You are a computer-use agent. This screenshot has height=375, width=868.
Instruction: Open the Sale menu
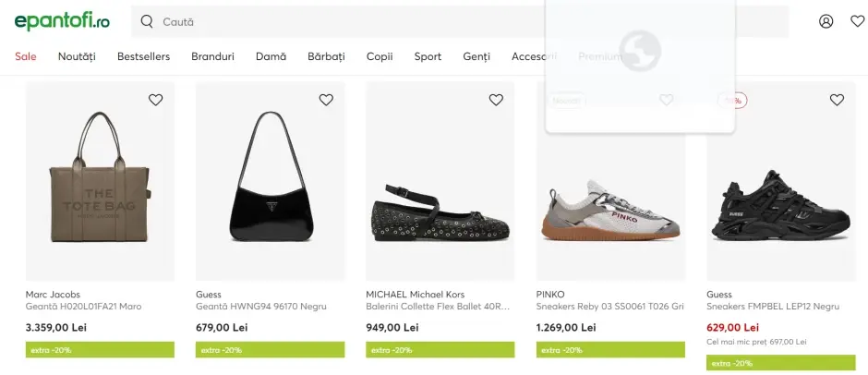26,56
